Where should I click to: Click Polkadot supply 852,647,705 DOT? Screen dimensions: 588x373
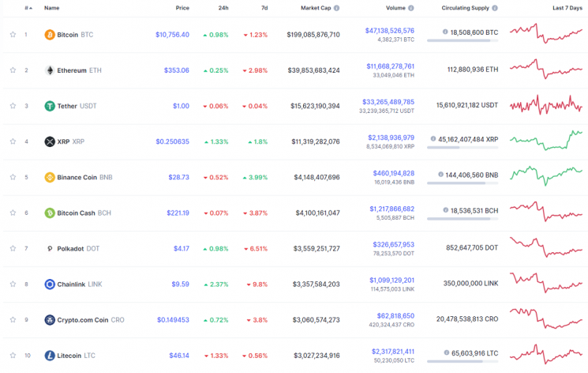click(472, 247)
